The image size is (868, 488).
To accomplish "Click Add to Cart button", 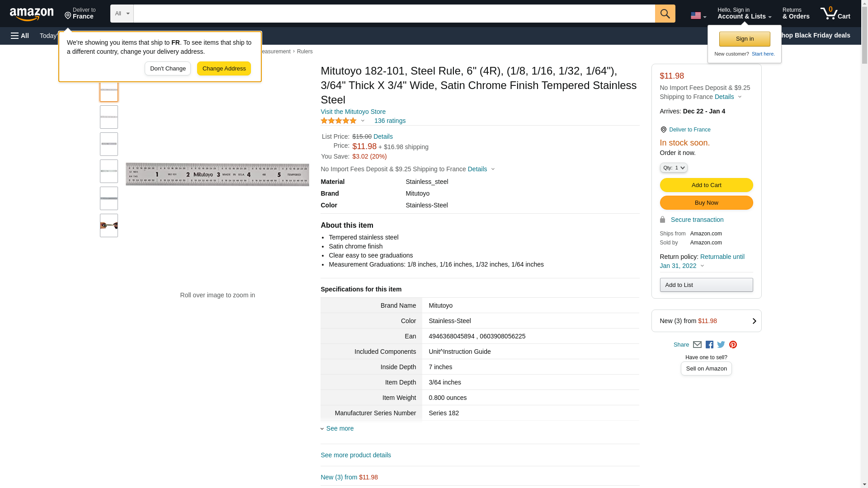I will [x=706, y=185].
